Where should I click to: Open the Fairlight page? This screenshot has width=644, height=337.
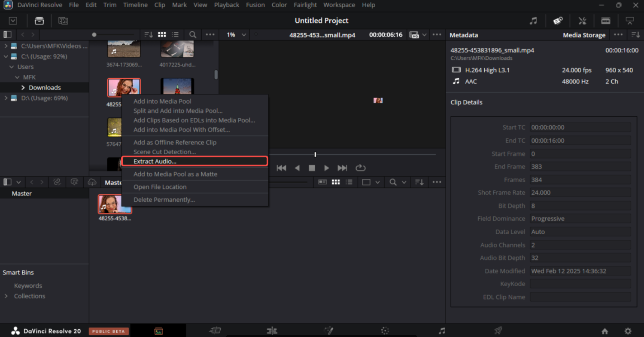point(441,330)
